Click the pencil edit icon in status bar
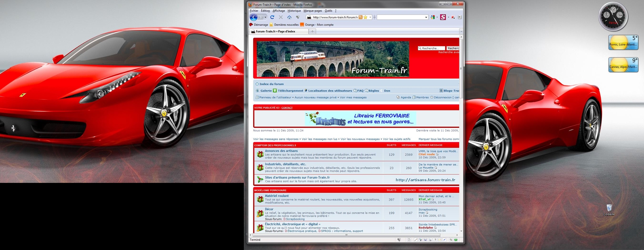 (416, 240)
